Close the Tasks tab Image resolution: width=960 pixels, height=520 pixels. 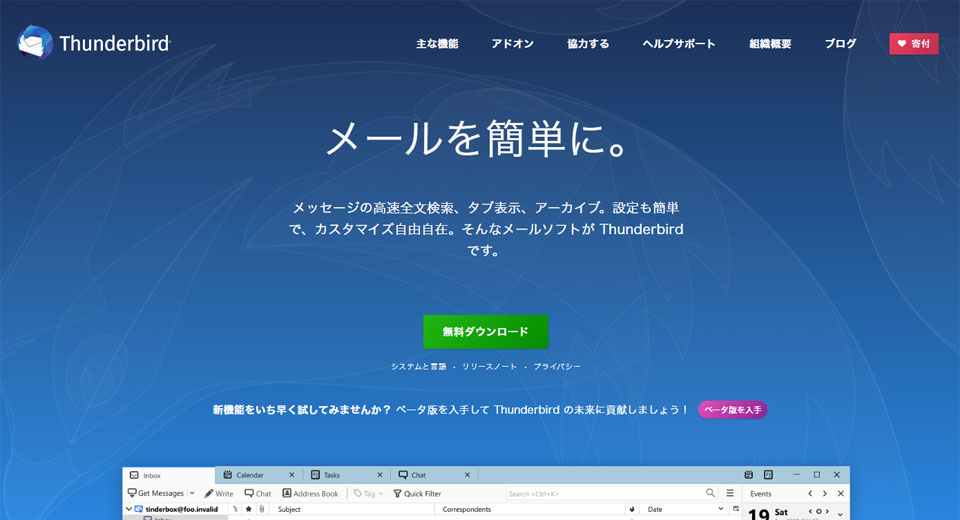tap(380, 475)
